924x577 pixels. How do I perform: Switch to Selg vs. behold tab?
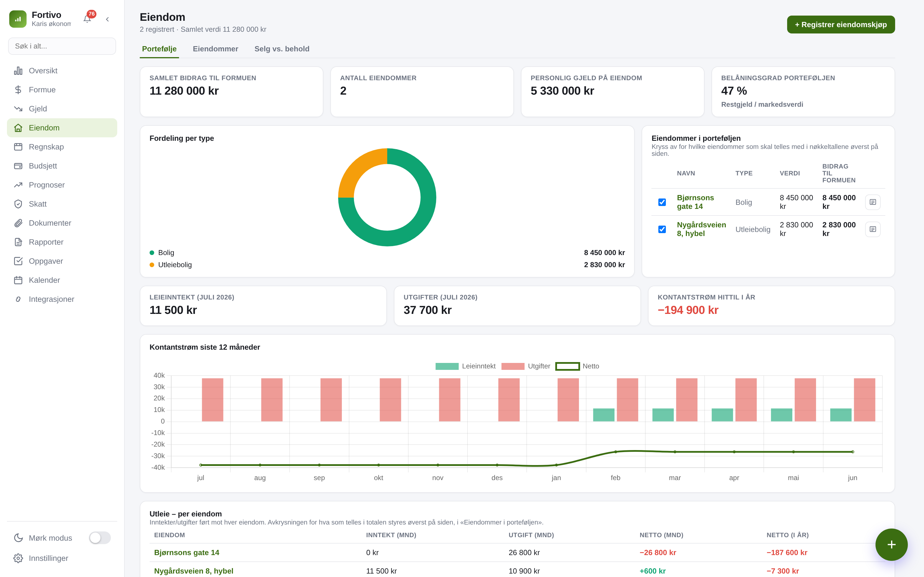282,49
